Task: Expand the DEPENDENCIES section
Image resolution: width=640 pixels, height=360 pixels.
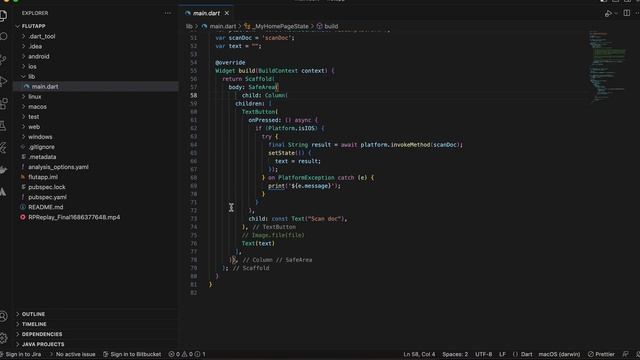Action: (x=42, y=334)
